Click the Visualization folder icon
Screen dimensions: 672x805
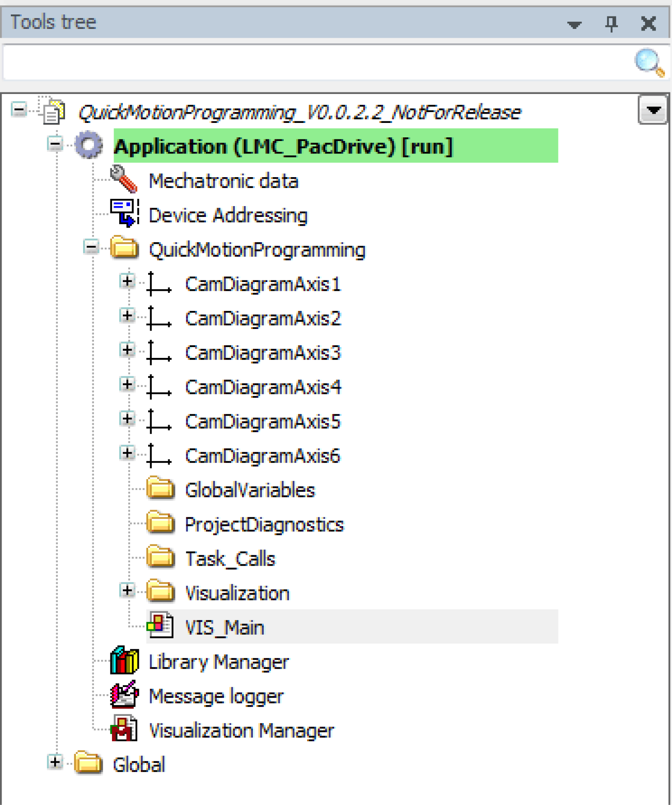[161, 592]
